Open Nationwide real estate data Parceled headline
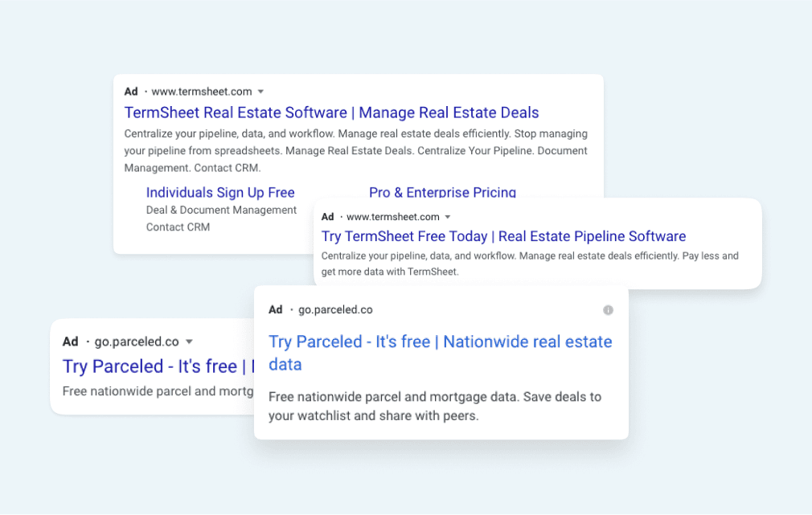This screenshot has width=812, height=515. 441,353
